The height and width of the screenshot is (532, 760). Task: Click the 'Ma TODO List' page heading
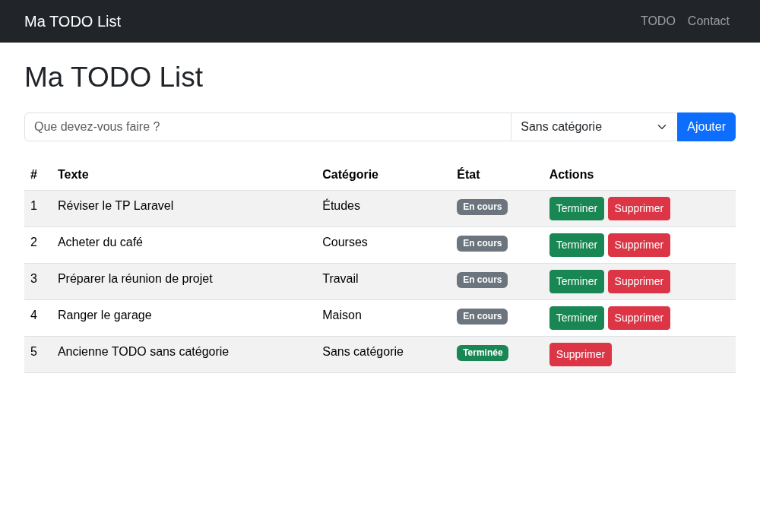pyautogui.click(x=114, y=77)
